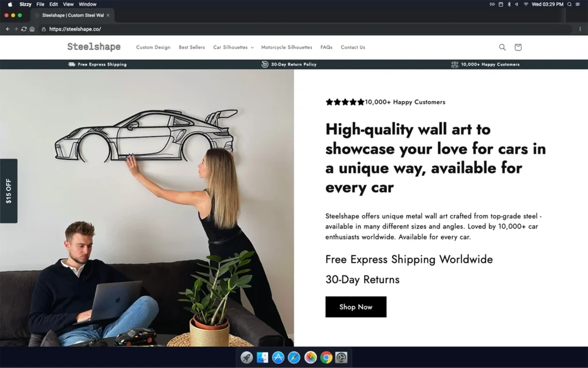The image size is (588, 368).
Task: Close the Steelshape browser tab
Action: pyautogui.click(x=108, y=15)
